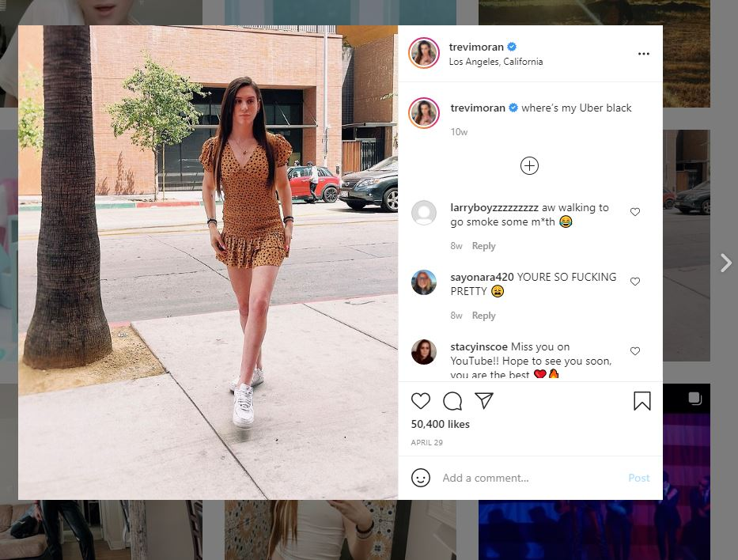
Task: Click the Post button
Action: coord(638,478)
